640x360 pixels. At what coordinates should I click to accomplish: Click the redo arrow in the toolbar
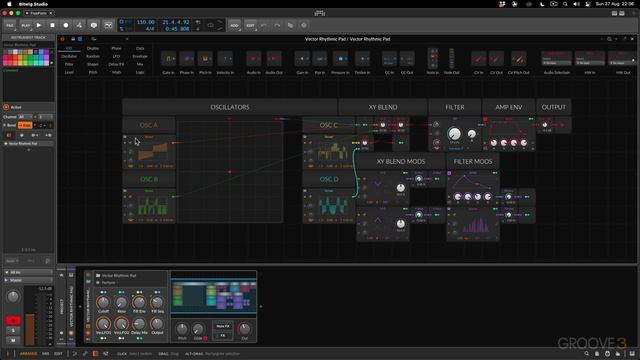(x=277, y=25)
